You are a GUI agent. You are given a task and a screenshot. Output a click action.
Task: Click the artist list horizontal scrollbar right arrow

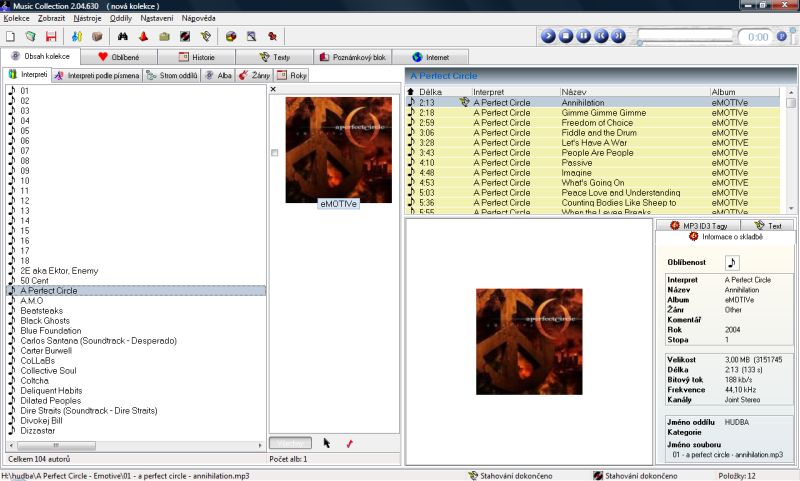point(260,445)
